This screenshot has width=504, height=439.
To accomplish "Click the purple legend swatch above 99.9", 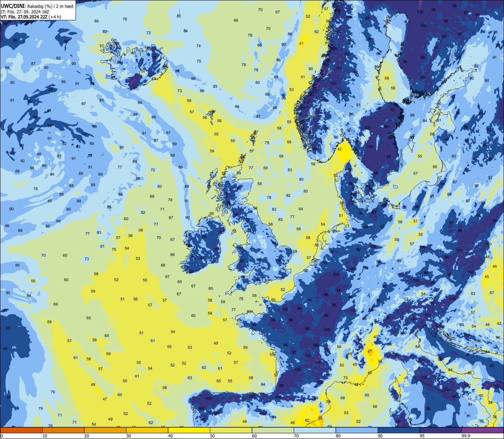I will (x=482, y=430).
